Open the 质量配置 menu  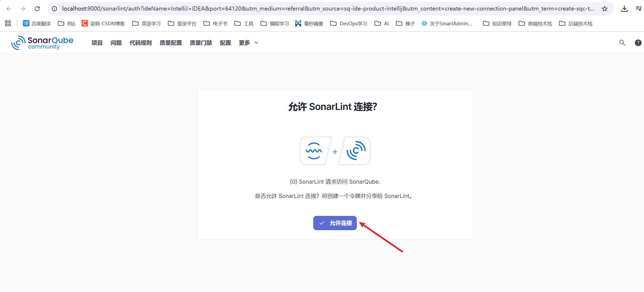click(x=171, y=43)
